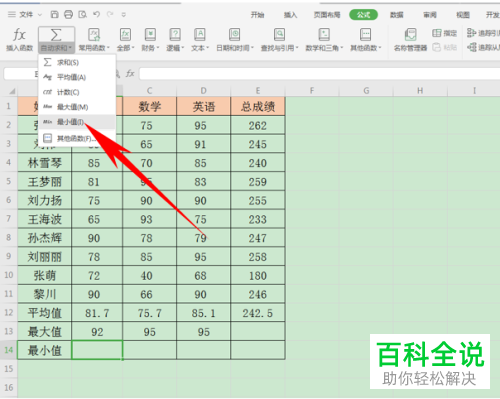Click the 最大值 row label cell
500x399 pixels.
point(44,331)
